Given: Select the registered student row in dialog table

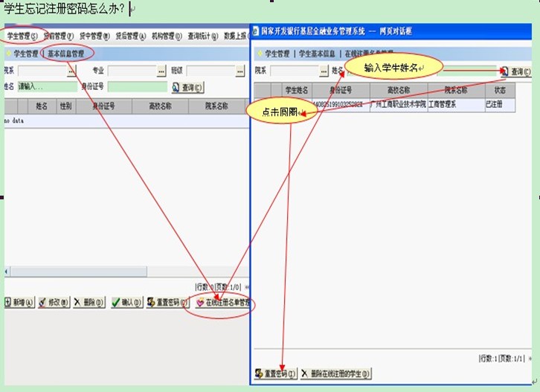Looking at the screenshot, I should (x=387, y=105).
